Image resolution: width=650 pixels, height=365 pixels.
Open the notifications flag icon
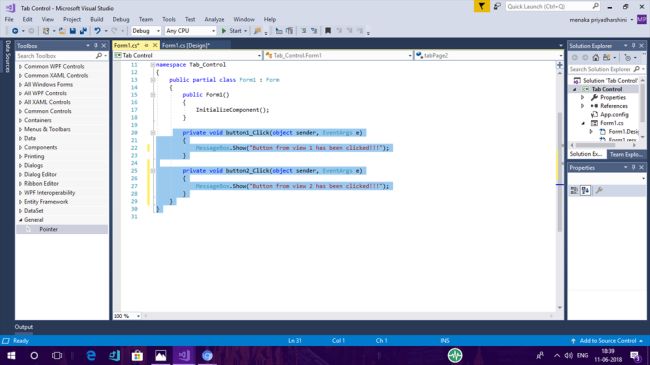(481, 6)
